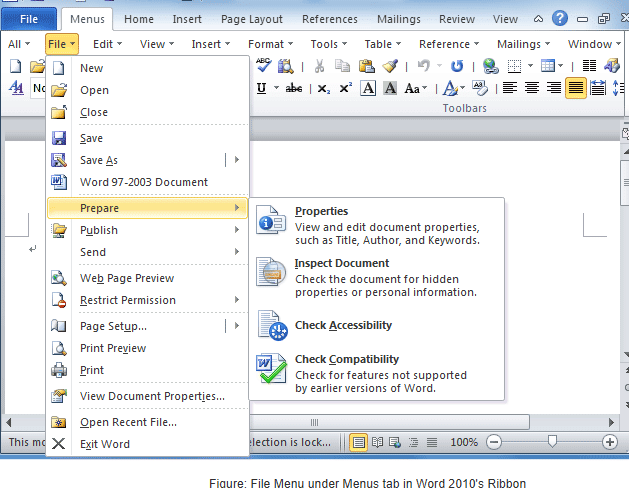629x488 pixels.
Task: Click the Quick Styles AA icon
Action: (16, 88)
